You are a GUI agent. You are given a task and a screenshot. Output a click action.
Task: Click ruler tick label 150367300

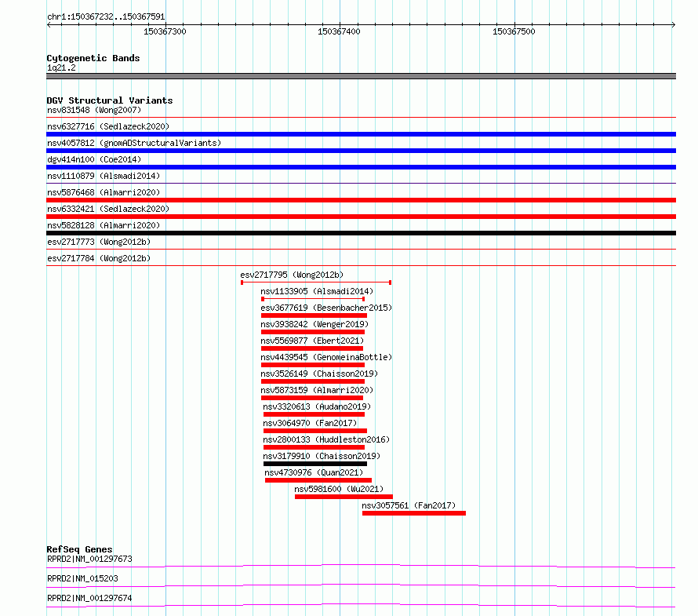click(x=165, y=31)
